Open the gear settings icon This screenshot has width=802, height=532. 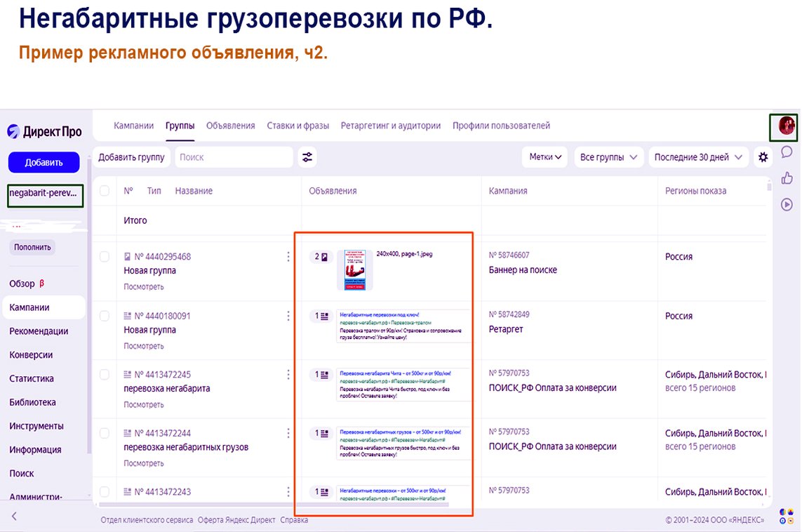pos(763,157)
